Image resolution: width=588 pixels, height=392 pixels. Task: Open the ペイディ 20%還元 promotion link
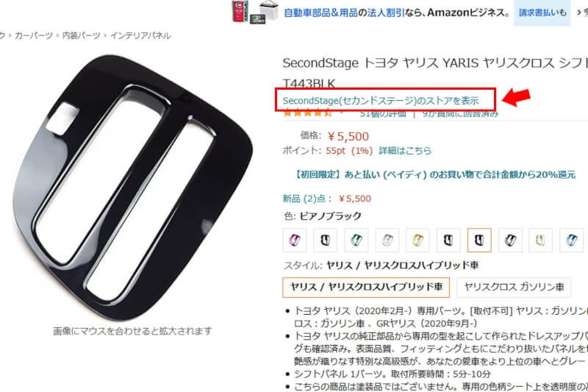(434, 174)
